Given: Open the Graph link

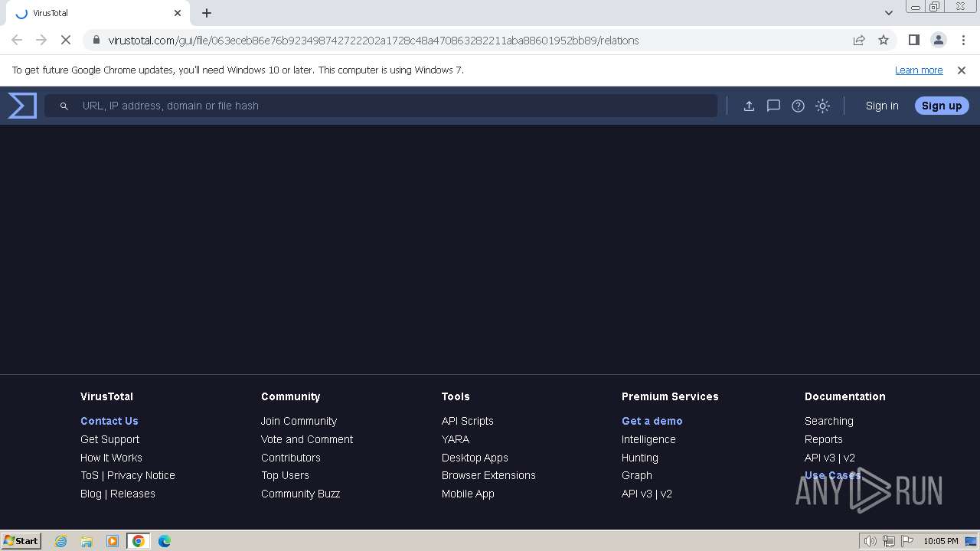Looking at the screenshot, I should click(x=637, y=475).
